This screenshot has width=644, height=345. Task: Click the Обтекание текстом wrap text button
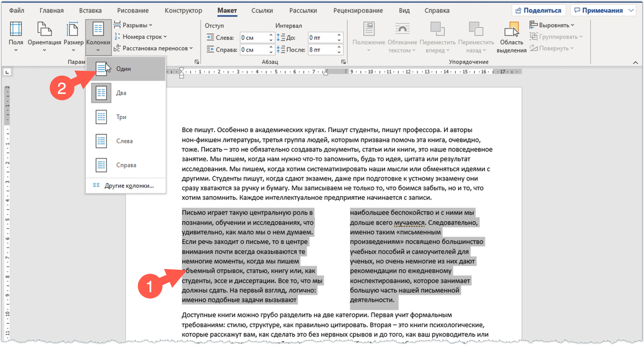[402, 37]
